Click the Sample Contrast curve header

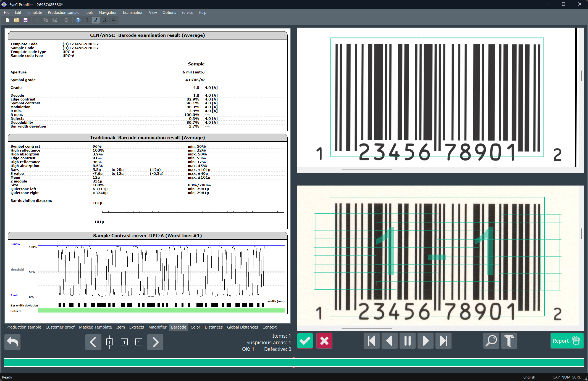tap(148, 236)
